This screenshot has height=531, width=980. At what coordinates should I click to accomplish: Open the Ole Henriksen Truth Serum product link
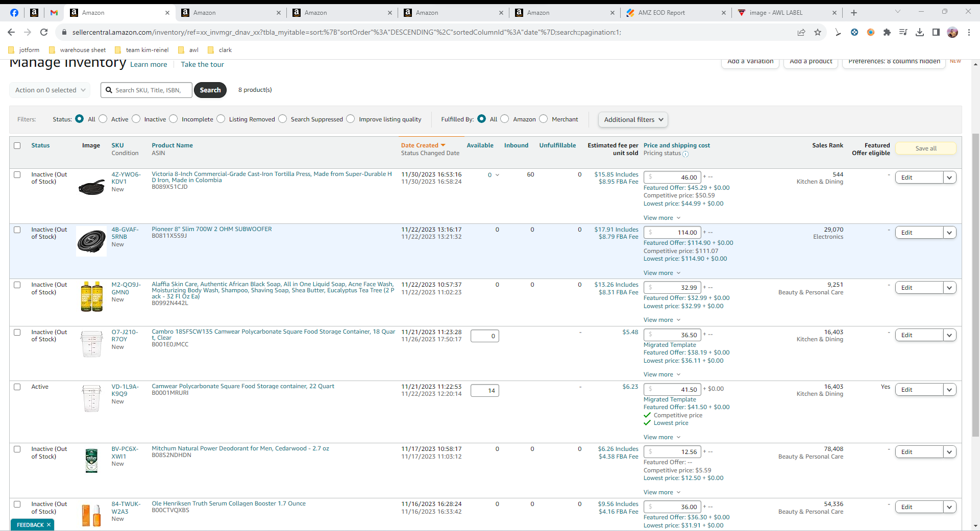tap(229, 504)
